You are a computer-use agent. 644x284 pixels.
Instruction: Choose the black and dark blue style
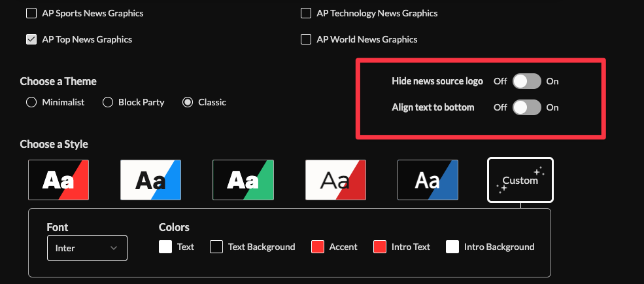[428, 180]
